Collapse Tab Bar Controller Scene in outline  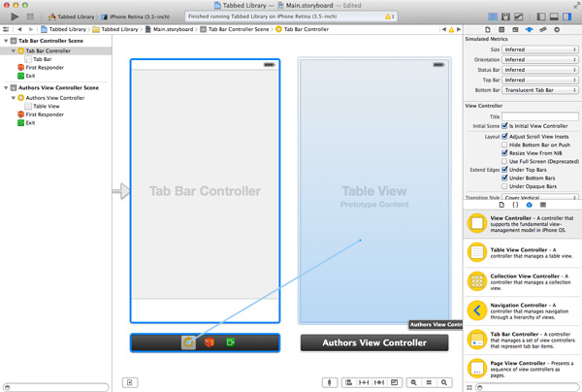point(6,41)
